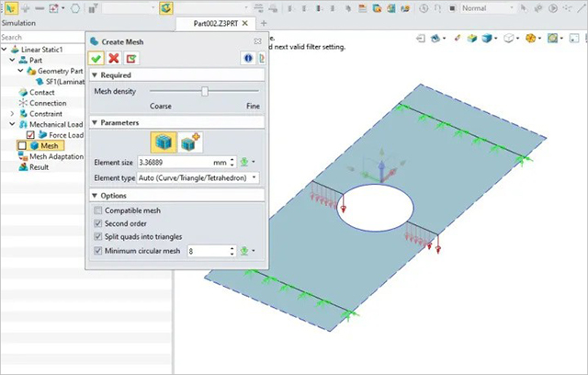Select the Result tree item
Viewport: 588px width, 375px height.
(39, 167)
